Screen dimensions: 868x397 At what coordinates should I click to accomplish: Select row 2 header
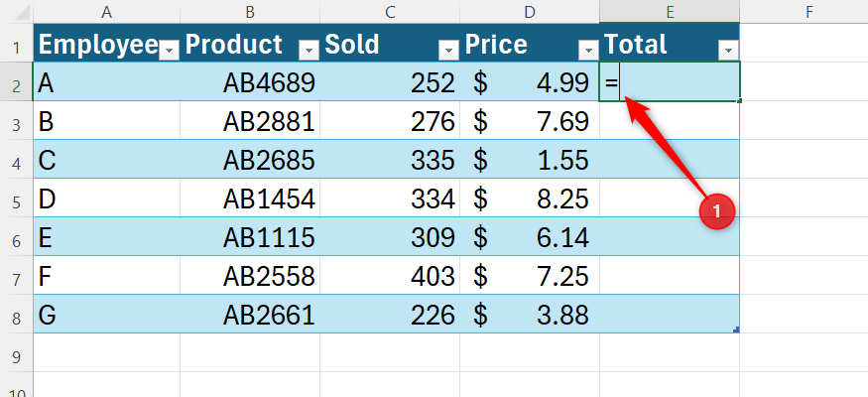coord(17,81)
